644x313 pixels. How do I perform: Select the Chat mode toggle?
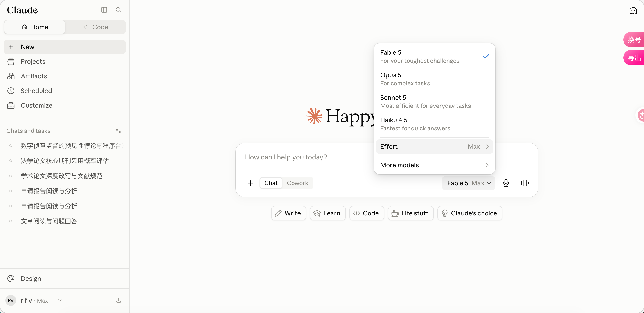pyautogui.click(x=271, y=183)
